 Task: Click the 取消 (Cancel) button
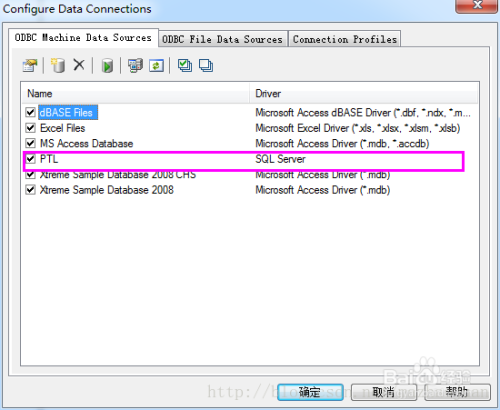tap(383, 392)
